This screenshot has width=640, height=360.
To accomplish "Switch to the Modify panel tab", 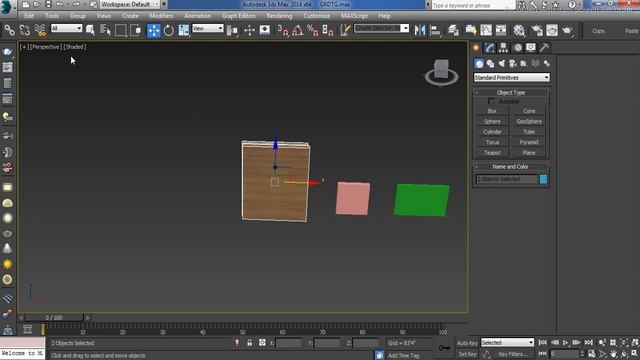I will 489,48.
